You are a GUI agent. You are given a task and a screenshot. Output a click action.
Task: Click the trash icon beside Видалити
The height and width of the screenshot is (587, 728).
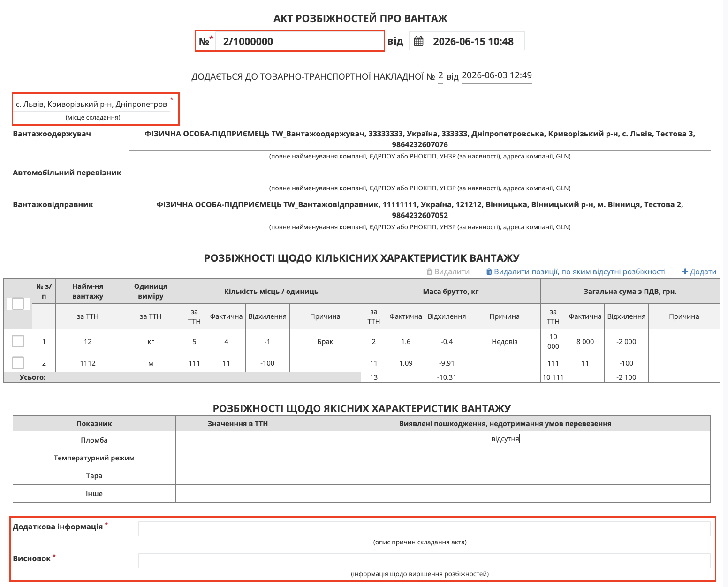pyautogui.click(x=429, y=272)
